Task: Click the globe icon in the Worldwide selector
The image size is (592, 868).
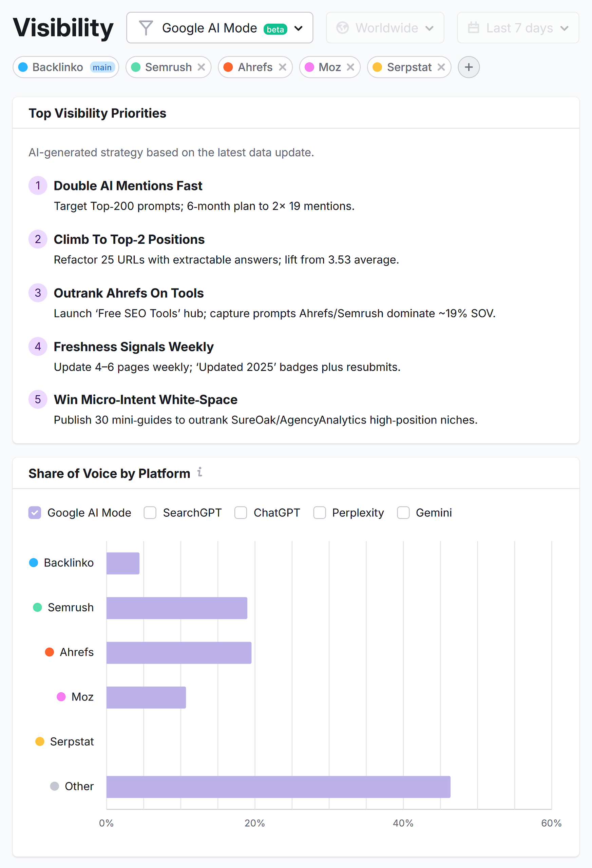Action: [343, 27]
